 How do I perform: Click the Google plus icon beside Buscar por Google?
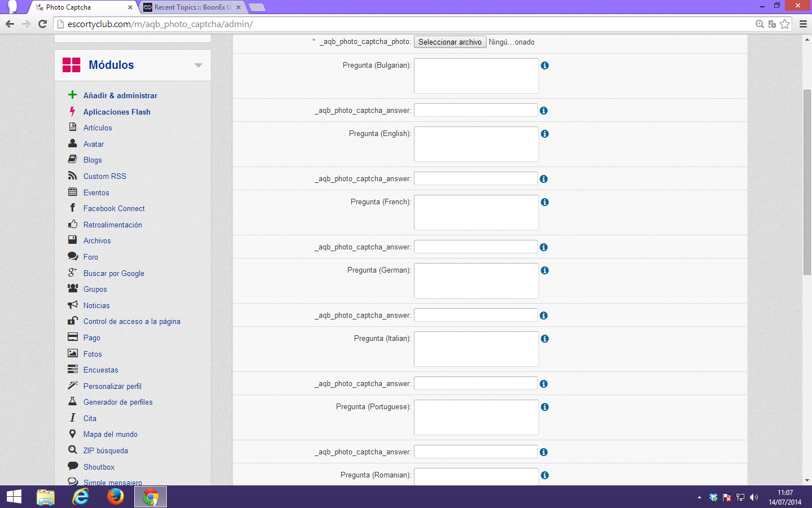click(72, 273)
